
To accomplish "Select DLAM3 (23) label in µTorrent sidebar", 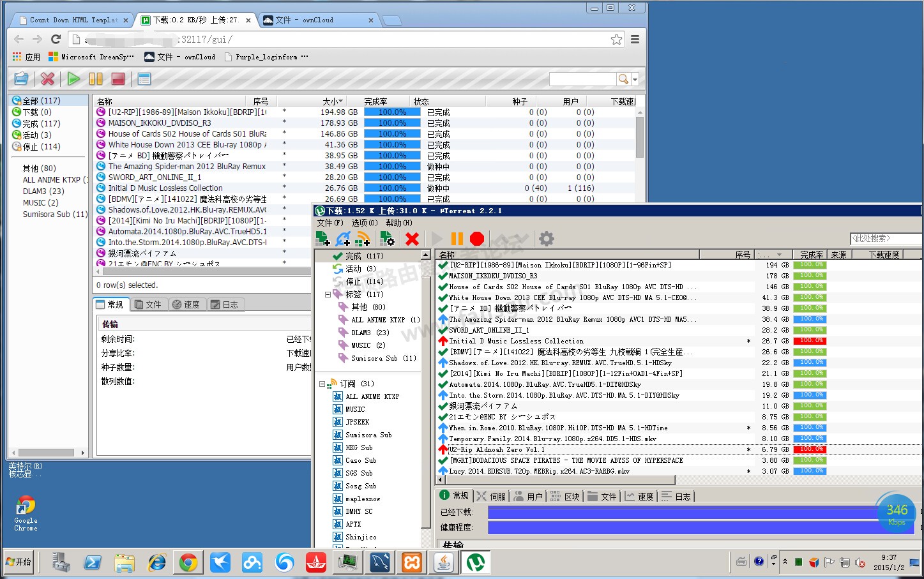I will pyautogui.click(x=363, y=333).
